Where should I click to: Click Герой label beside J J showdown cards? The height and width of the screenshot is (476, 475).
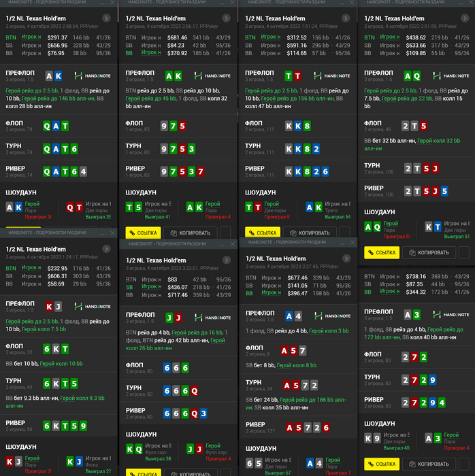213,445
